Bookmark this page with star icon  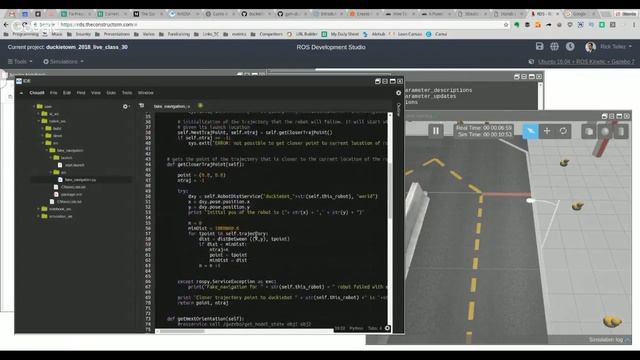(x=506, y=25)
